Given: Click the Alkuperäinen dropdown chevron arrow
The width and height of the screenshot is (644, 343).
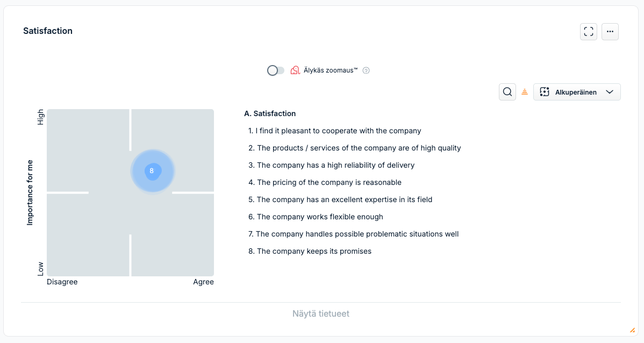Looking at the screenshot, I should 610,92.
